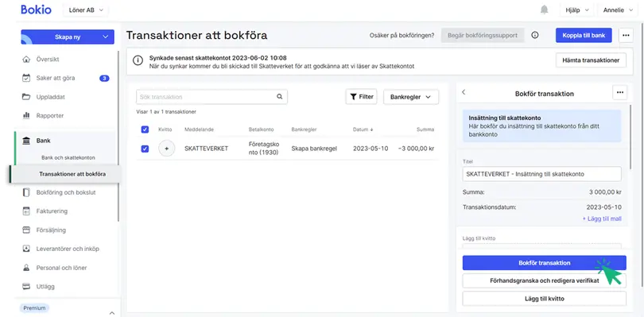The image size is (644, 317).
Task: Open the Löner AB company dropdown
Action: coord(86,10)
